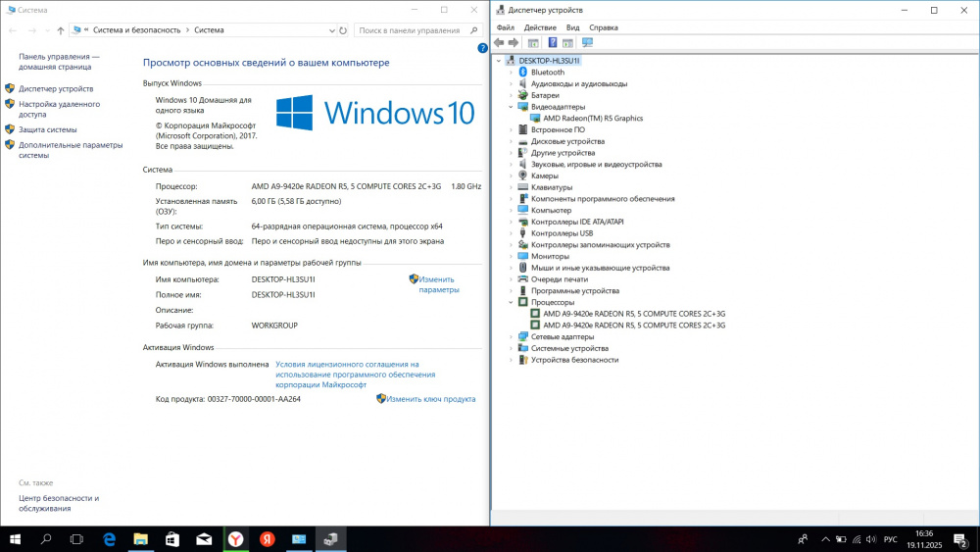The height and width of the screenshot is (552, 980).
Task: Open the notification center icon
Action: 961,539
